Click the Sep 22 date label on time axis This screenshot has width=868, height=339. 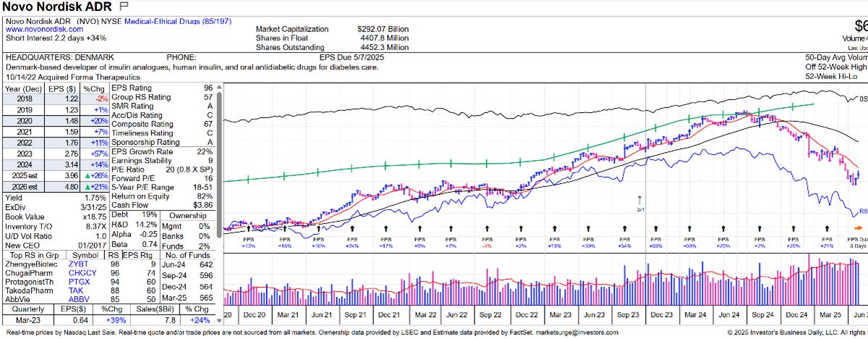coord(489,315)
